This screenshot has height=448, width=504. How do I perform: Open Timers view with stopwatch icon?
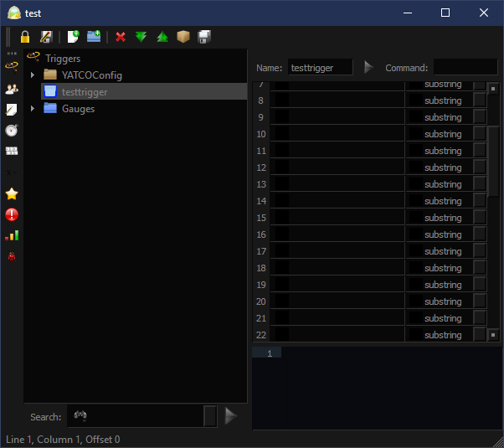[x=12, y=131]
